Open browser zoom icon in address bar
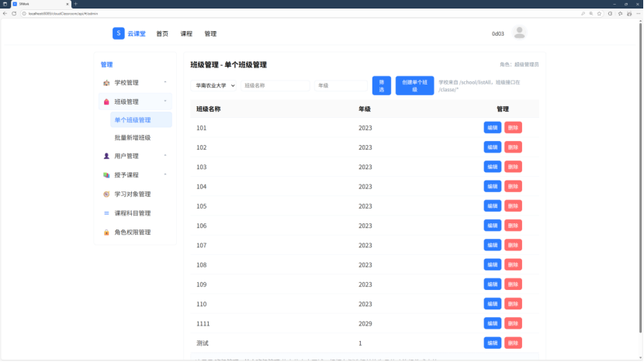Image resolution: width=644 pixels, height=362 pixels. pyautogui.click(x=591, y=13)
